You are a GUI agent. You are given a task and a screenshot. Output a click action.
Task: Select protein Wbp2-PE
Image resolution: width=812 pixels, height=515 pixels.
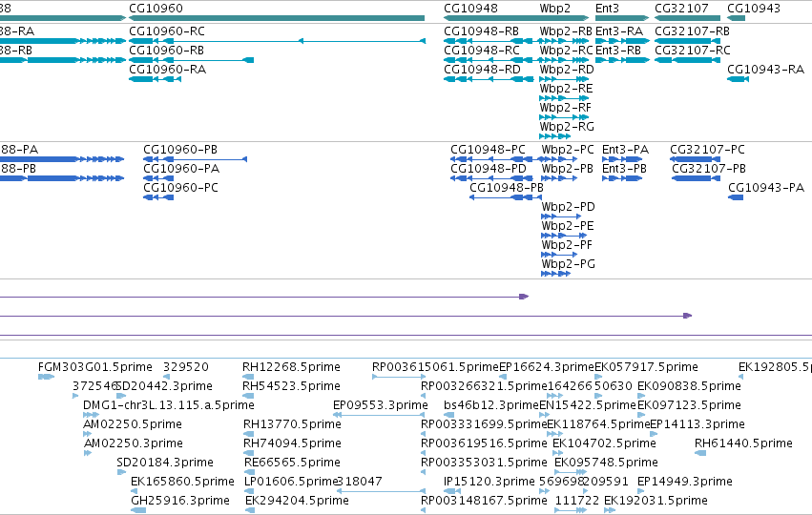point(568,226)
